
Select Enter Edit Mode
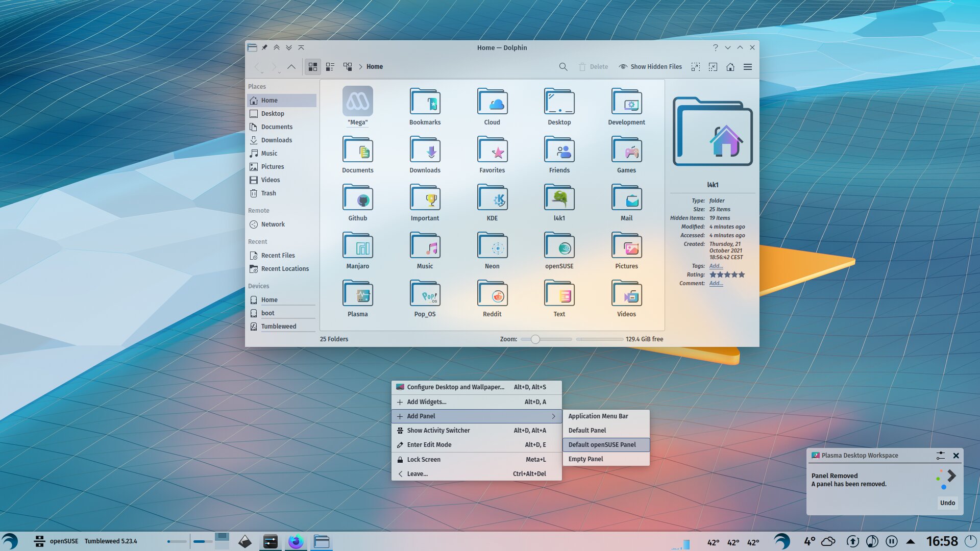476,445
